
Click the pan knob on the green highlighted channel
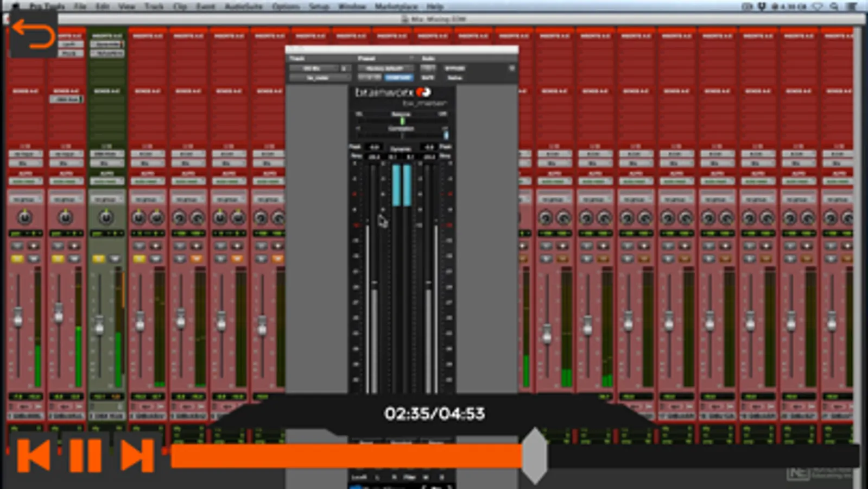[x=106, y=217]
